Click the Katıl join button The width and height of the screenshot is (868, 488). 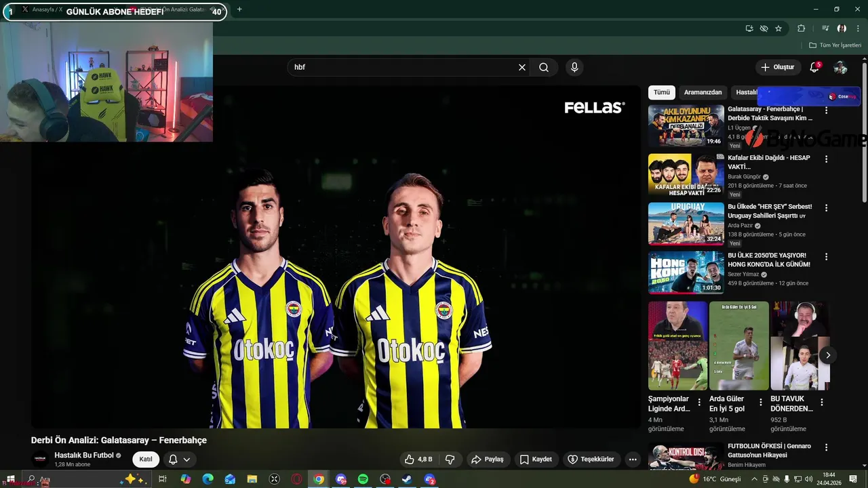[146, 459]
